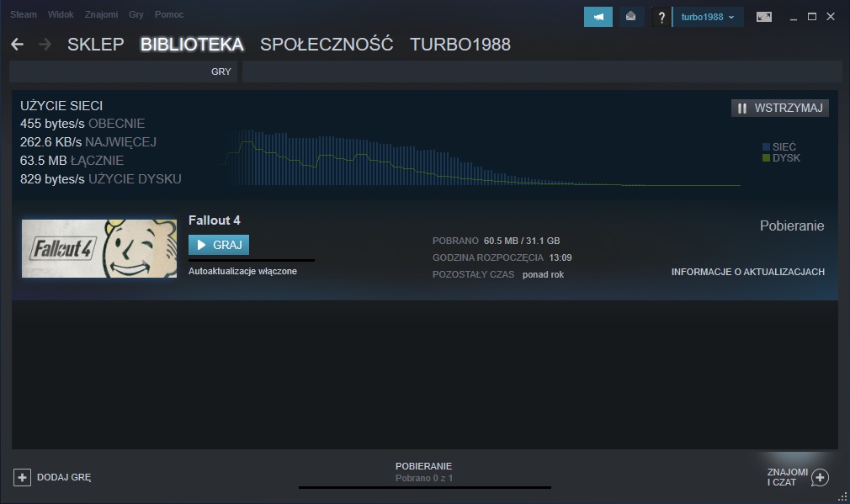Go to the Sklep tab
Screen dimensions: 850x504
tap(95, 45)
